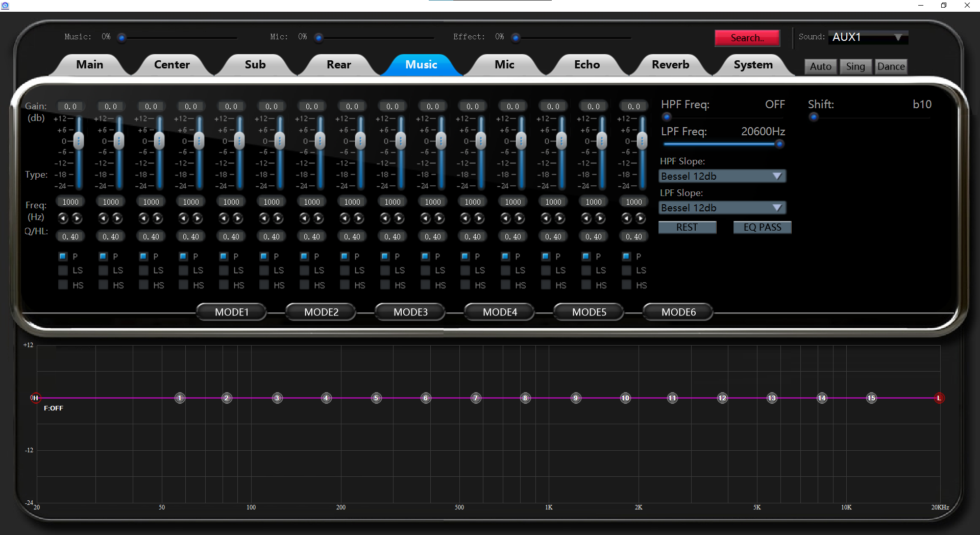The width and height of the screenshot is (980, 535).
Task: Increase frequency of first EQ band
Action: coord(77,218)
